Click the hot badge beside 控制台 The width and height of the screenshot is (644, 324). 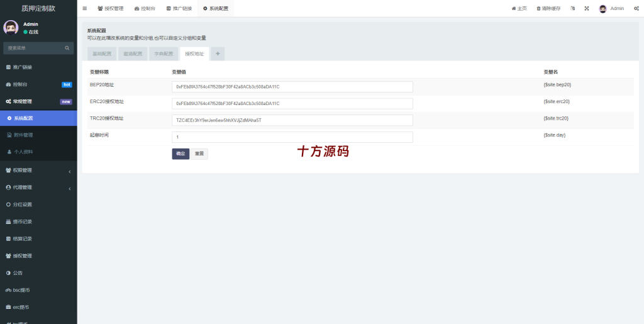pyautogui.click(x=67, y=84)
